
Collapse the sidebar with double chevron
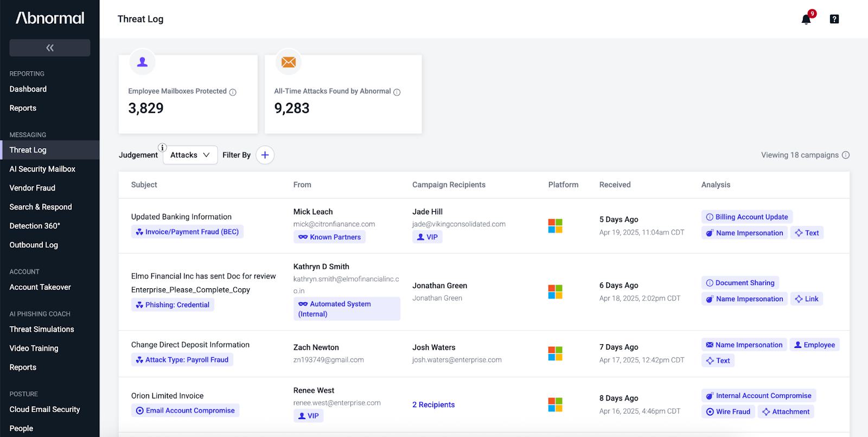coord(50,48)
